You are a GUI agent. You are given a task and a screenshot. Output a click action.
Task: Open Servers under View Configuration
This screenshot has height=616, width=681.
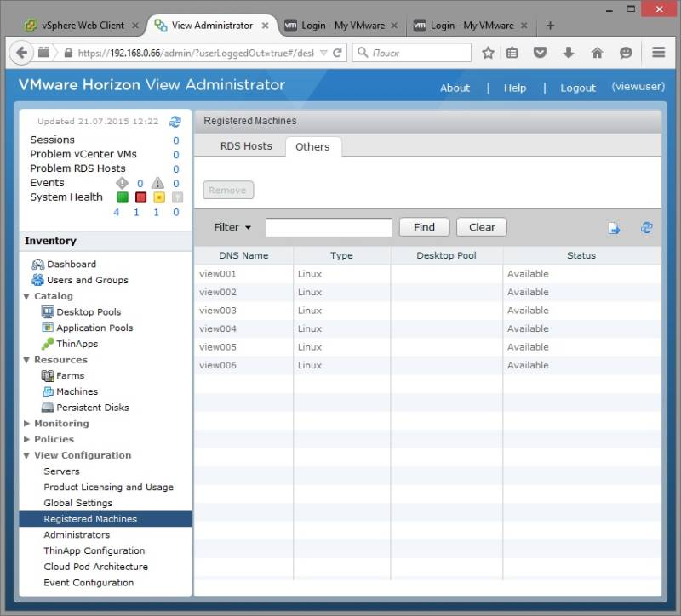pyautogui.click(x=61, y=471)
